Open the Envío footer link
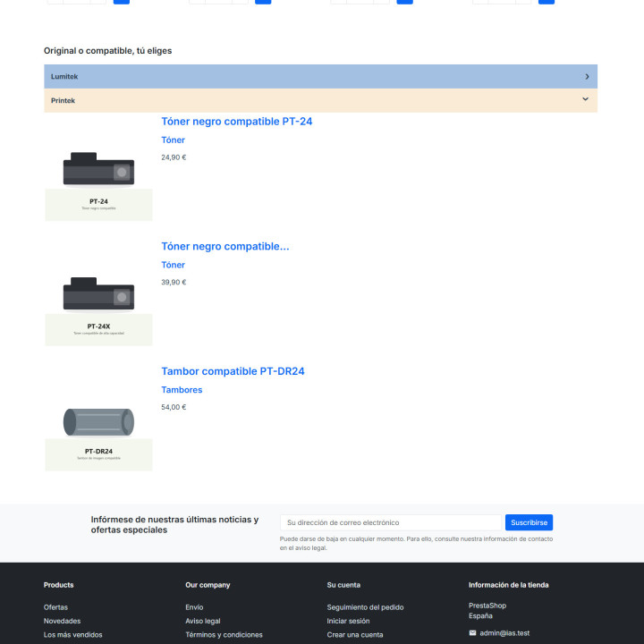This screenshot has height=644, width=644. 194,607
